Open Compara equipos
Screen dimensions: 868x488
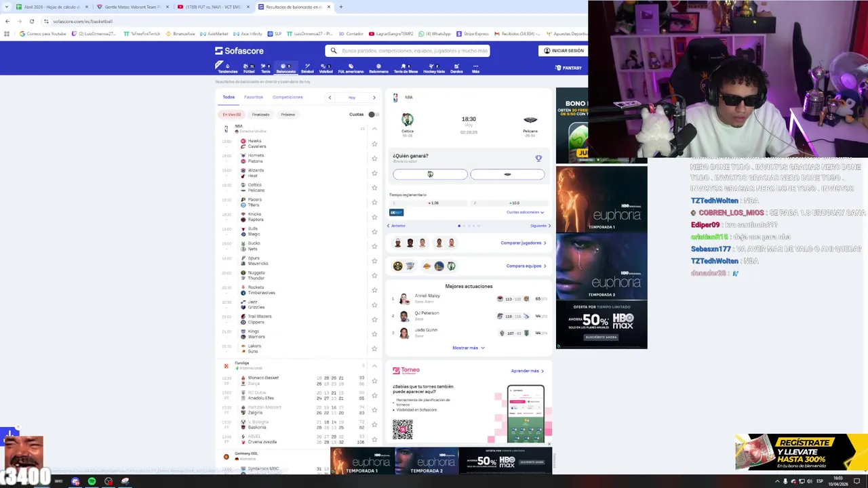[x=526, y=266]
